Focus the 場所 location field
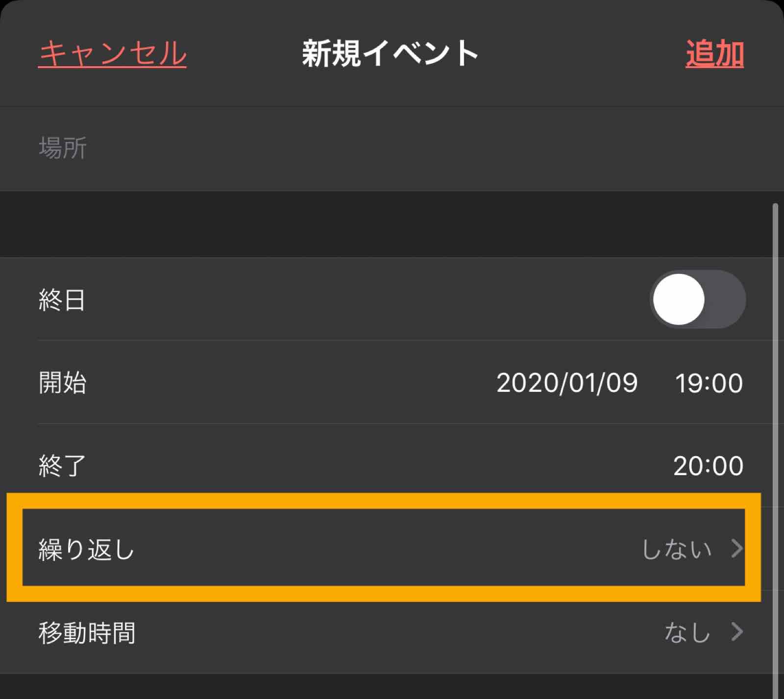The width and height of the screenshot is (784, 699). click(x=392, y=148)
